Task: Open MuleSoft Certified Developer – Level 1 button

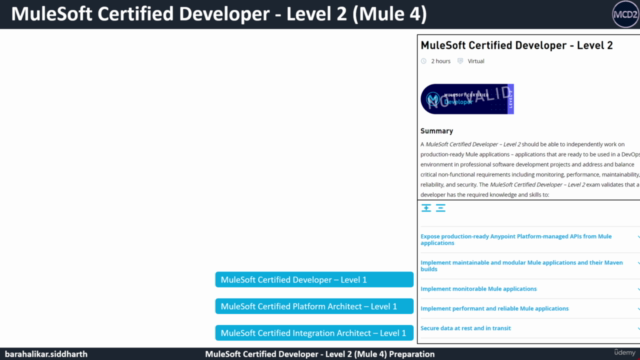Action: 314,280
